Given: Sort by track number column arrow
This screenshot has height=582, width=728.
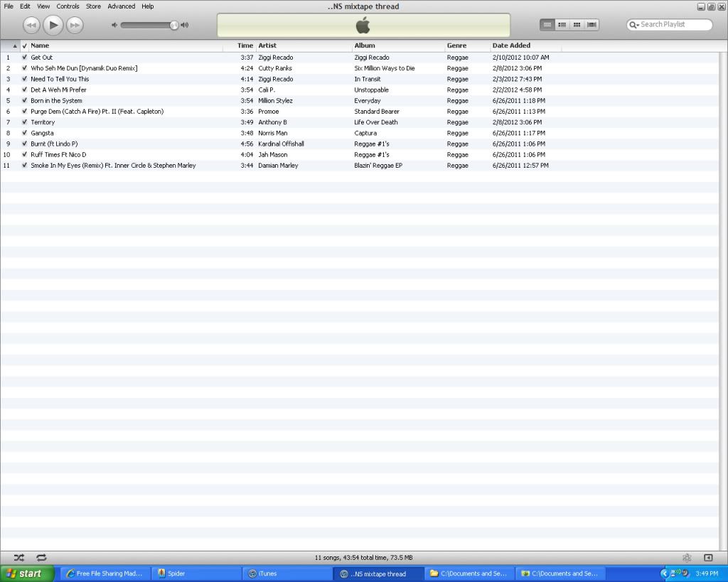Looking at the screenshot, I should tap(15, 45).
